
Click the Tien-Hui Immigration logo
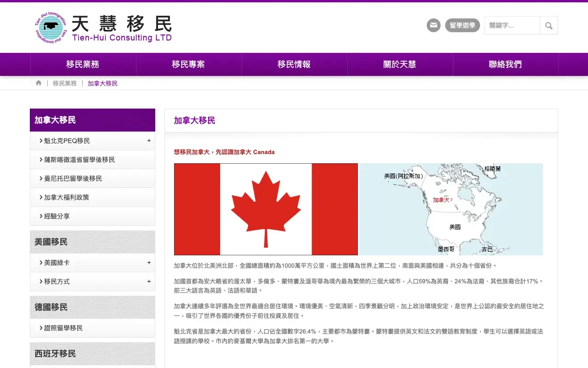(x=103, y=28)
